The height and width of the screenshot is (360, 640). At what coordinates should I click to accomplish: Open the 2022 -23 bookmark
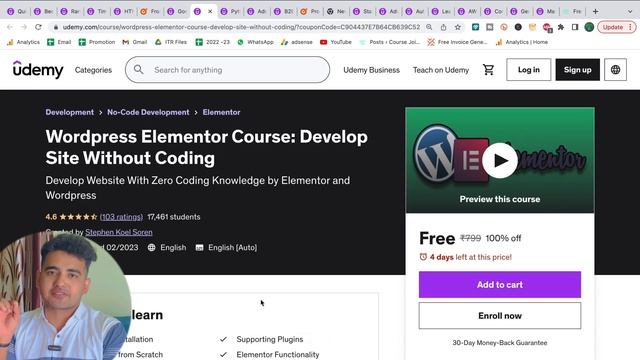coord(213,42)
